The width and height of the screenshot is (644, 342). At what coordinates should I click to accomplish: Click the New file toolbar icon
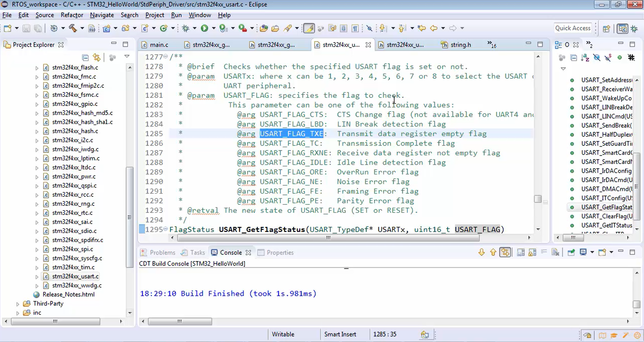click(x=7, y=28)
